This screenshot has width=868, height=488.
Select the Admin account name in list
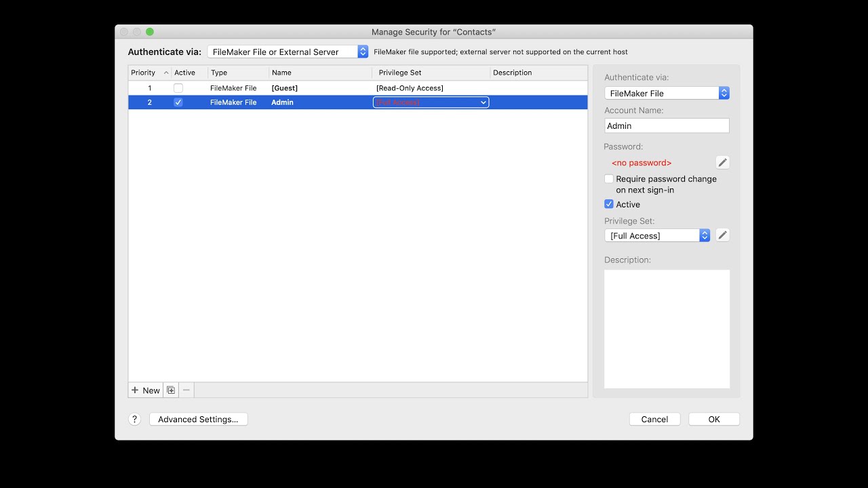click(282, 102)
